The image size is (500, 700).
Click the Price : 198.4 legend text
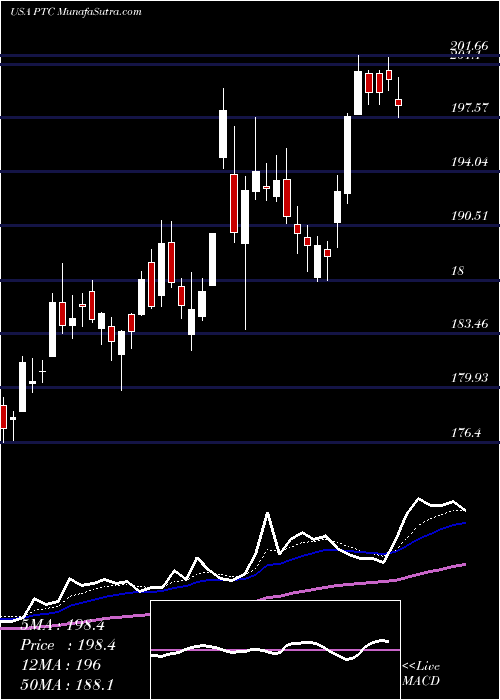click(68, 645)
